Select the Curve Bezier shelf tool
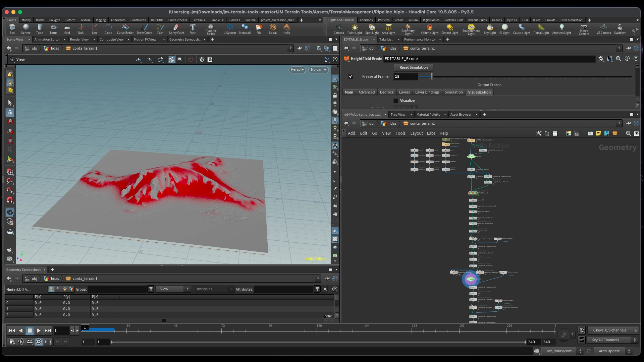The width and height of the screenshot is (644, 362). (125, 29)
